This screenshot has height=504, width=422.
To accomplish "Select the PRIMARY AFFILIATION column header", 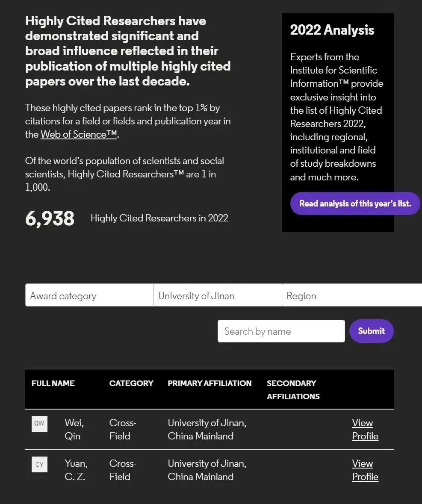I will [210, 383].
